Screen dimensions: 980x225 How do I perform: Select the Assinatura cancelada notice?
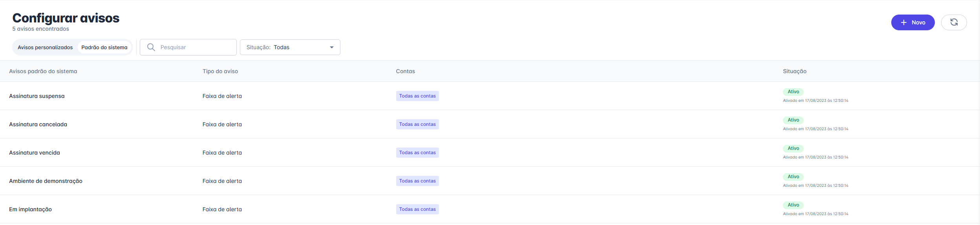click(x=38, y=124)
